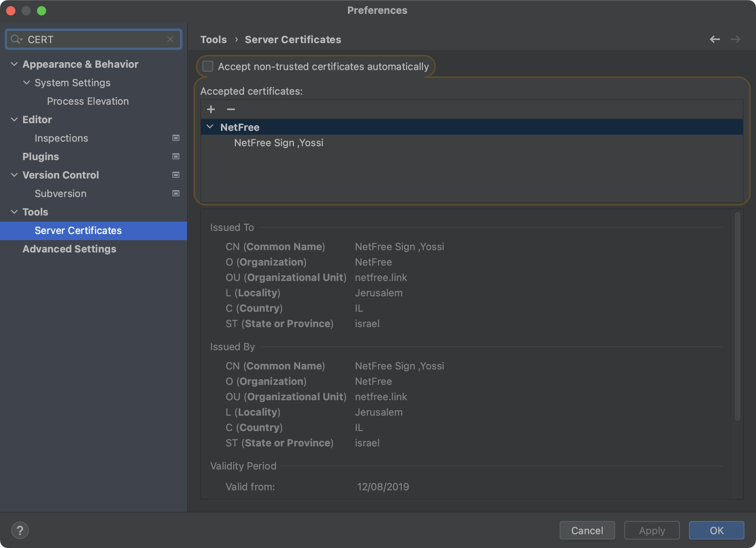Clear the CERT search text

(x=170, y=39)
